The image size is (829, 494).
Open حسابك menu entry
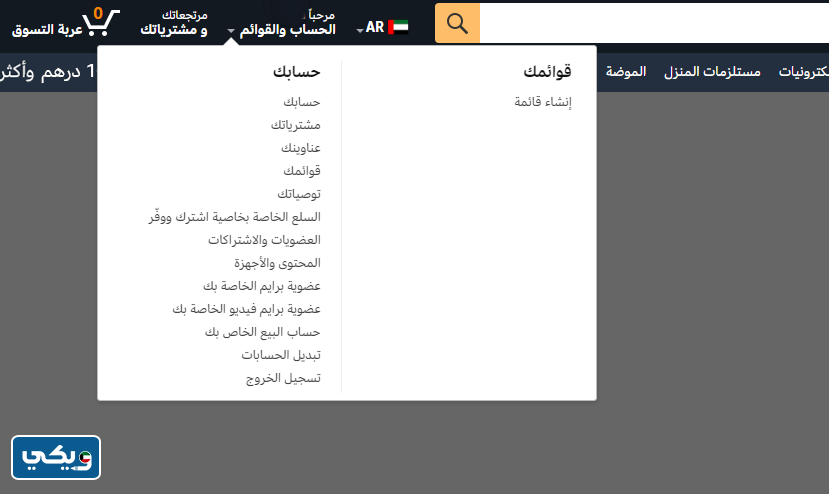[302, 102]
